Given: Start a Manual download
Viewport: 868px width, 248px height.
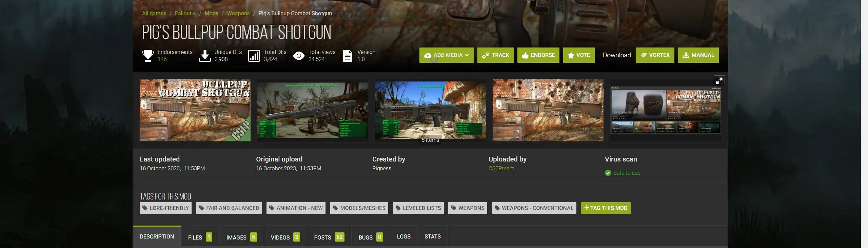Looking at the screenshot, I should pos(698,55).
